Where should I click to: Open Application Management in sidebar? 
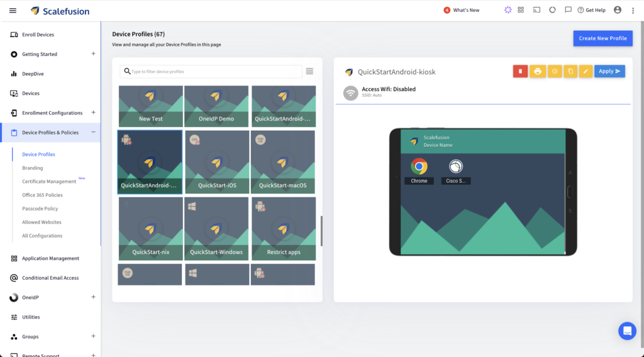coord(50,258)
